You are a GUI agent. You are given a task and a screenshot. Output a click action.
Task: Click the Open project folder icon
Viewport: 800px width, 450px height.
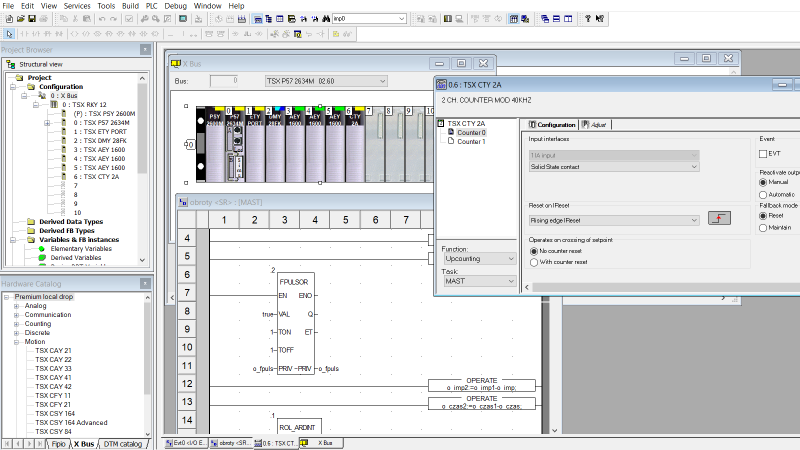tap(20, 19)
